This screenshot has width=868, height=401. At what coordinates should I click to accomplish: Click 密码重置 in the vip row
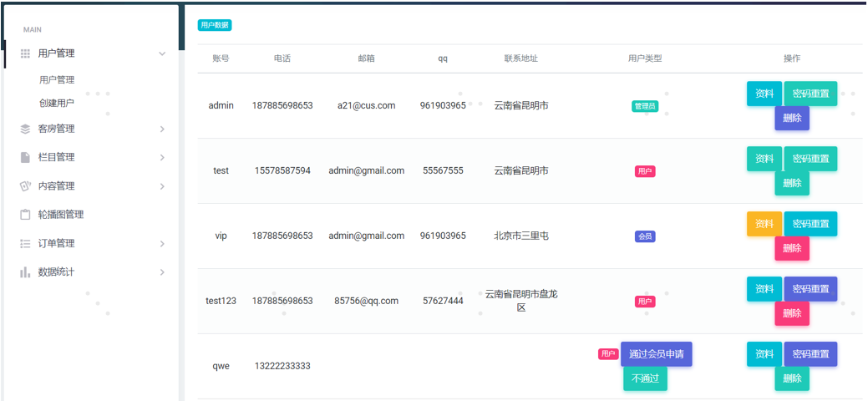tap(810, 224)
